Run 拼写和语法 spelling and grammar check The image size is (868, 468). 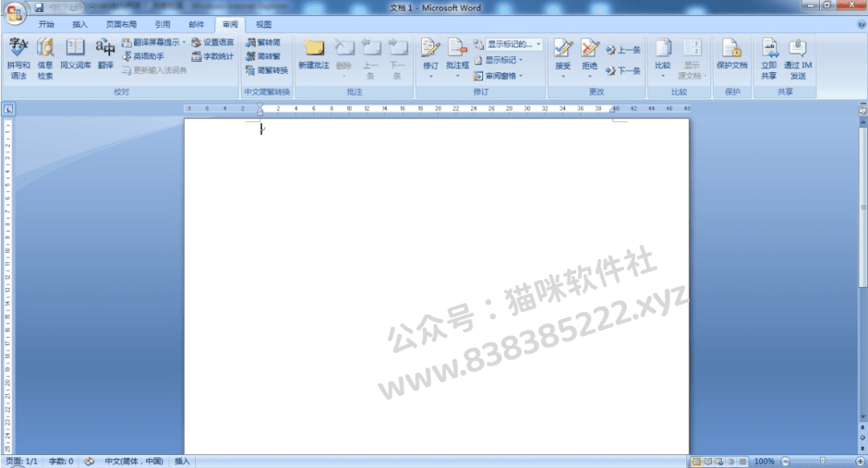[x=18, y=59]
